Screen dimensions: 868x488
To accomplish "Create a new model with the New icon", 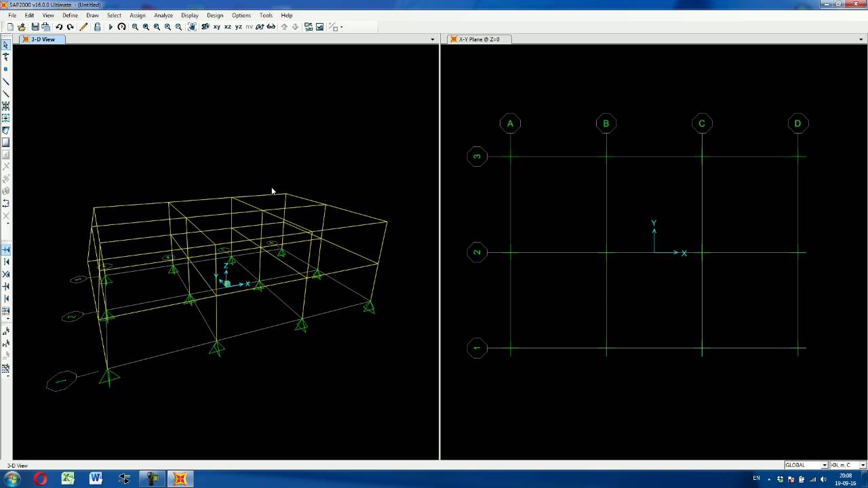I will (x=10, y=27).
